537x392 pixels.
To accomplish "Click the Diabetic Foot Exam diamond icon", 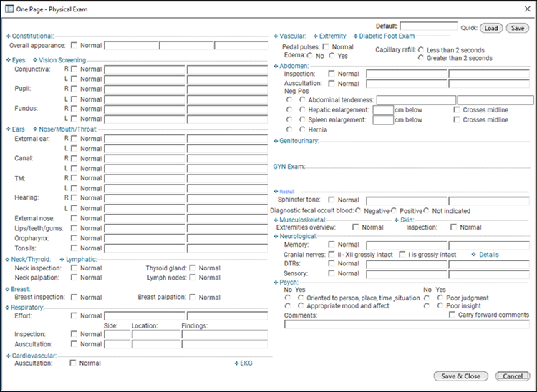I will (x=355, y=36).
